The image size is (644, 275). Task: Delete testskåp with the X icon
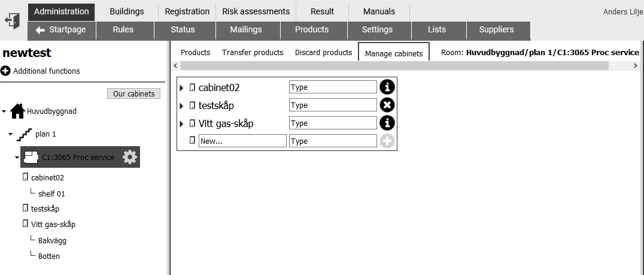[x=387, y=105]
